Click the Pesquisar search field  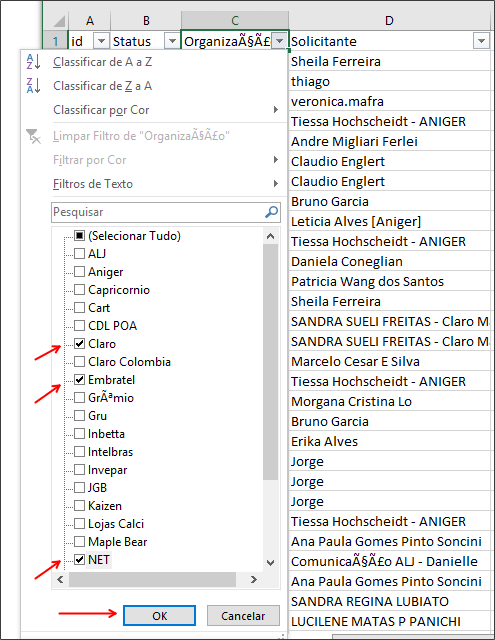pyautogui.click(x=166, y=212)
